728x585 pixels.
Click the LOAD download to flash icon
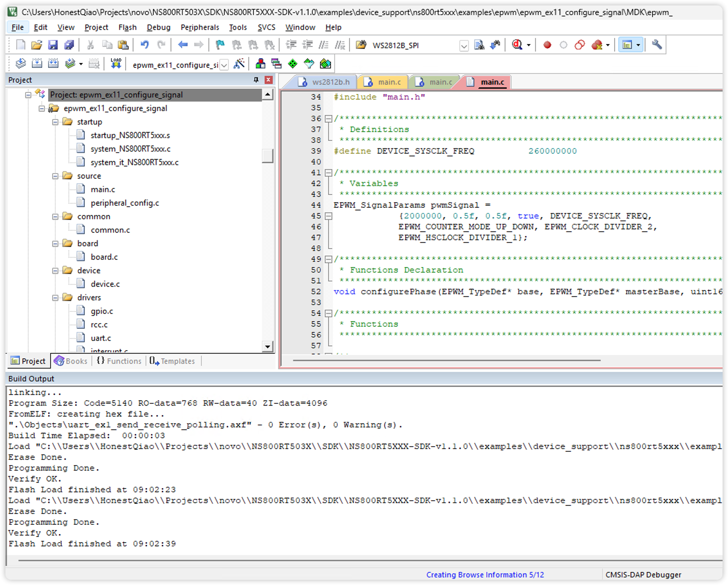pyautogui.click(x=116, y=63)
